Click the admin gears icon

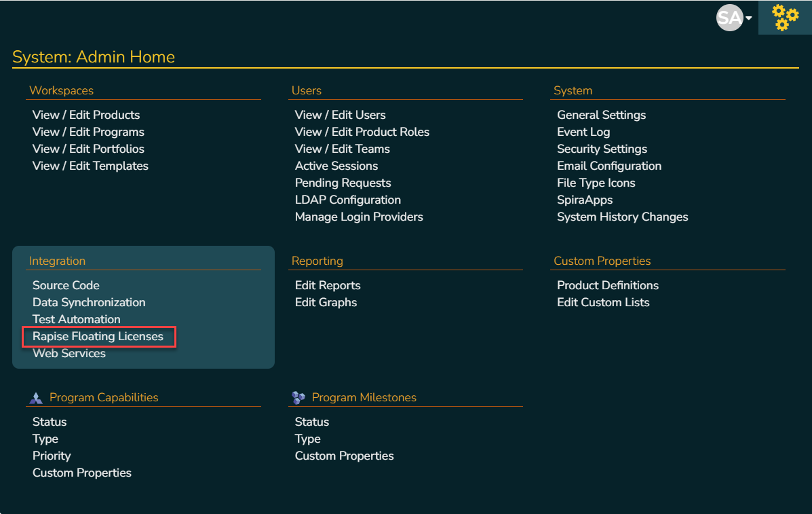click(x=785, y=18)
